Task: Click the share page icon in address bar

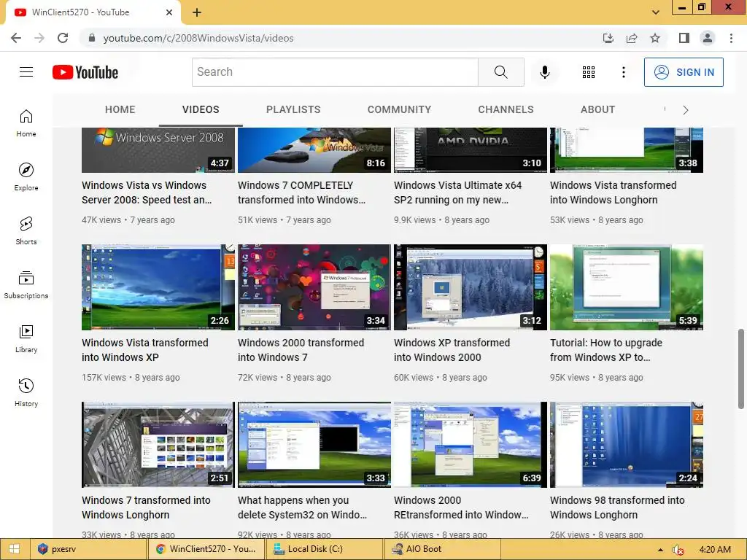Action: pyautogui.click(x=632, y=38)
